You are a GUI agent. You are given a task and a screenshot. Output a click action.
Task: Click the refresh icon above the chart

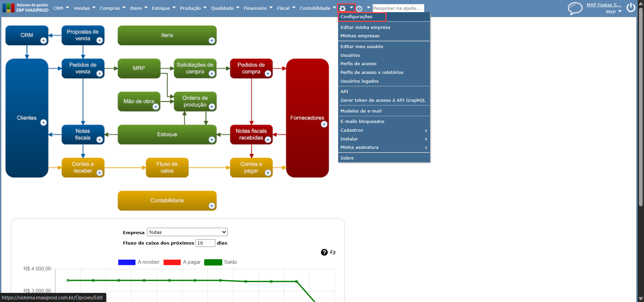pos(333,252)
